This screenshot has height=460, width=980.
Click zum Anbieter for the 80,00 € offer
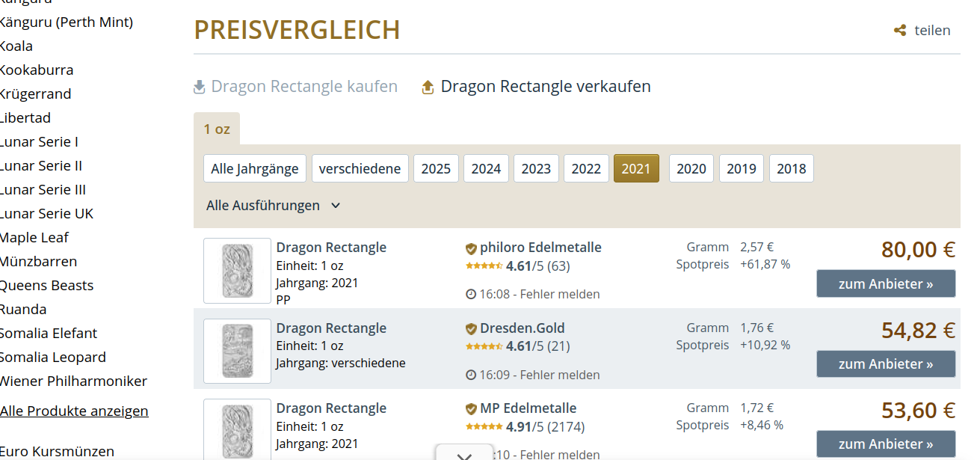886,284
